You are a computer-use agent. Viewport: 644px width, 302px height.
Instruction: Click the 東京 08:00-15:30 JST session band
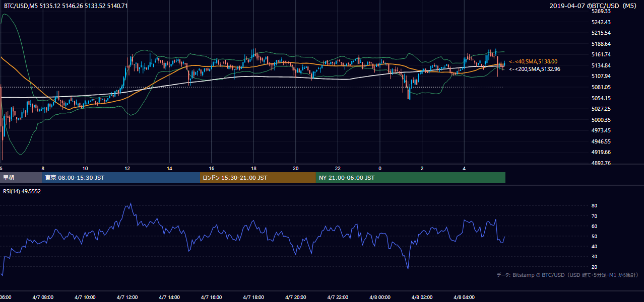point(121,178)
